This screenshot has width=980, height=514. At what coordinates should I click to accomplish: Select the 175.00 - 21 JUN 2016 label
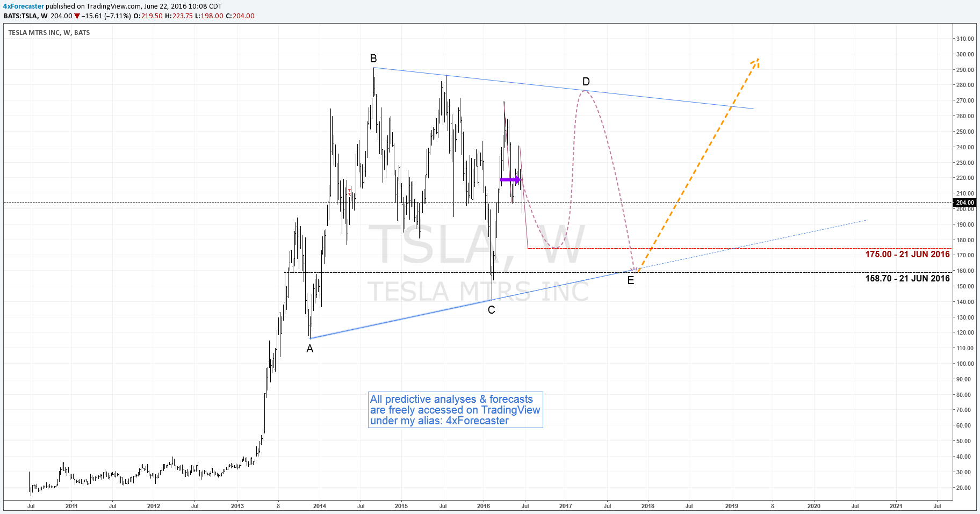(x=907, y=255)
